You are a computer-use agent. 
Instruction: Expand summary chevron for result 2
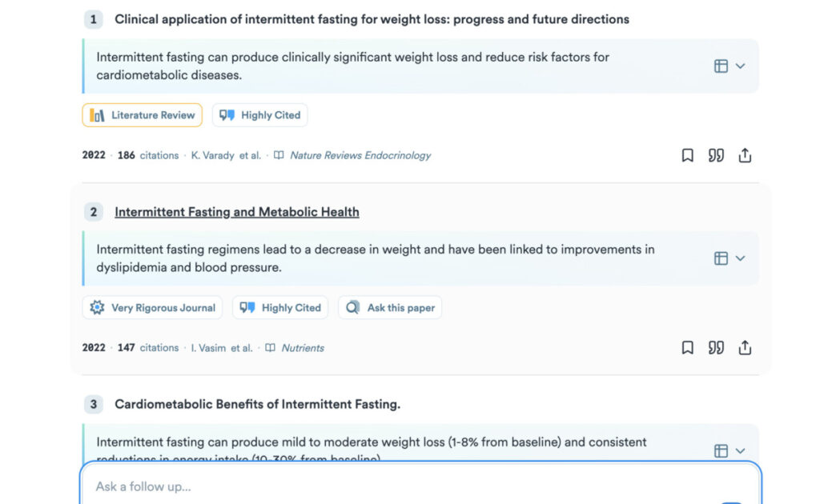740,258
